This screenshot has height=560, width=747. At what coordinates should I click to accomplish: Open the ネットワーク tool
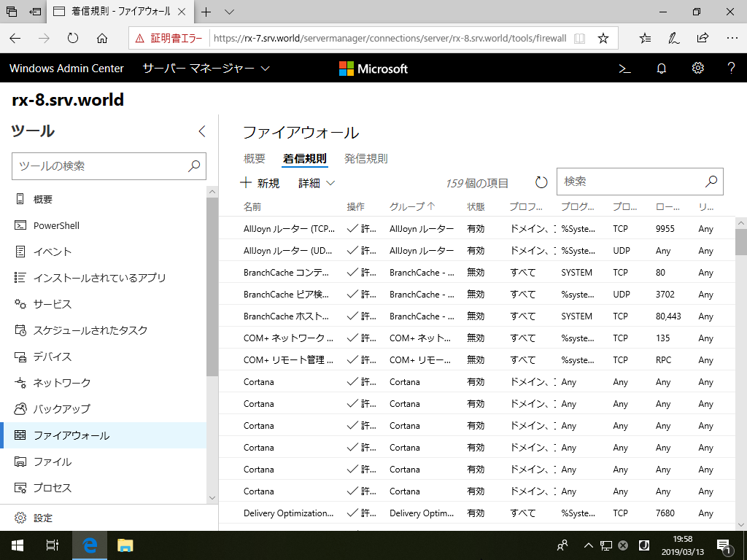tap(104, 382)
